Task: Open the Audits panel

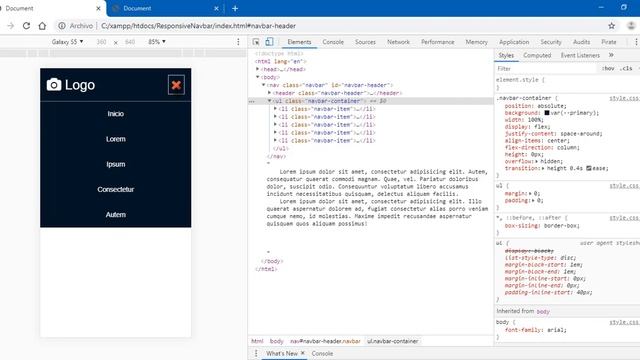Action: click(x=581, y=42)
